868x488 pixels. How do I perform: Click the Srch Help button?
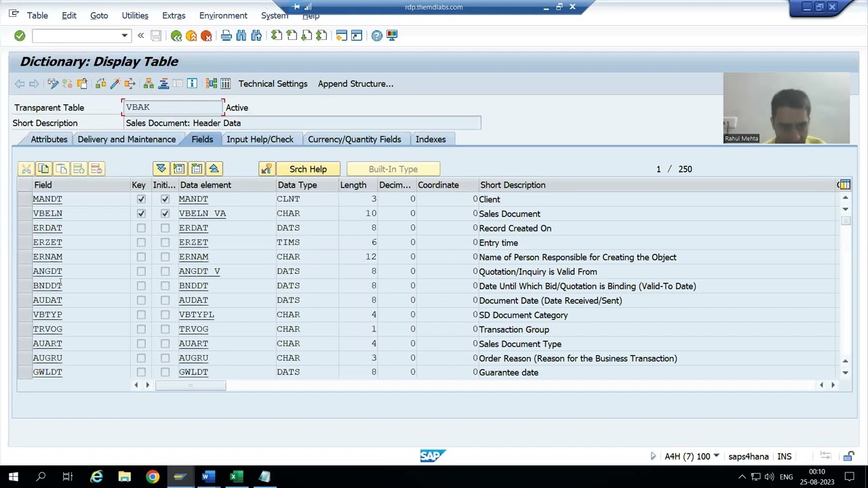pyautogui.click(x=308, y=169)
